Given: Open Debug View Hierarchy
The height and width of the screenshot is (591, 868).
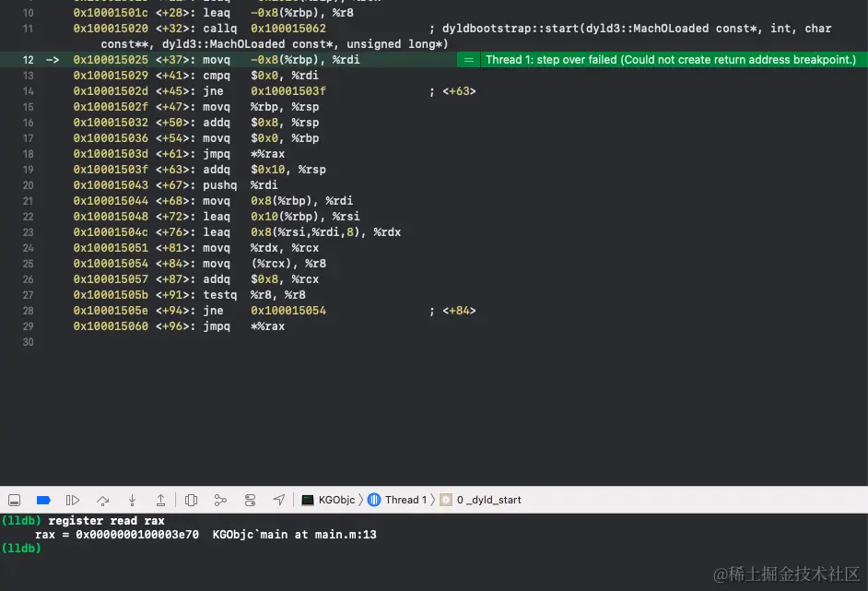Looking at the screenshot, I should pos(191,500).
